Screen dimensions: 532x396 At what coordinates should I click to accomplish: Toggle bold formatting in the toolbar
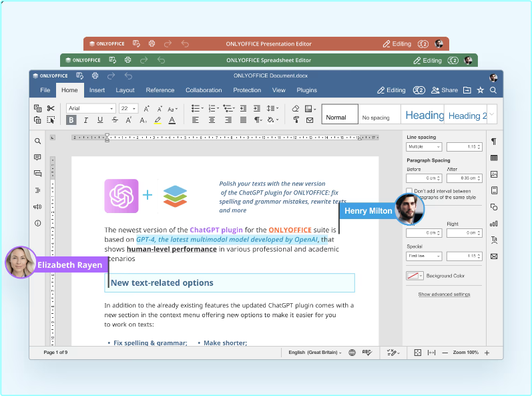click(x=71, y=120)
